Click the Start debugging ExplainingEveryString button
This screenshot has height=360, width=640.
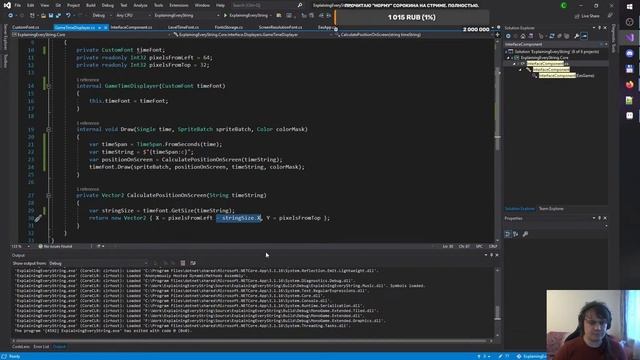(x=246, y=16)
